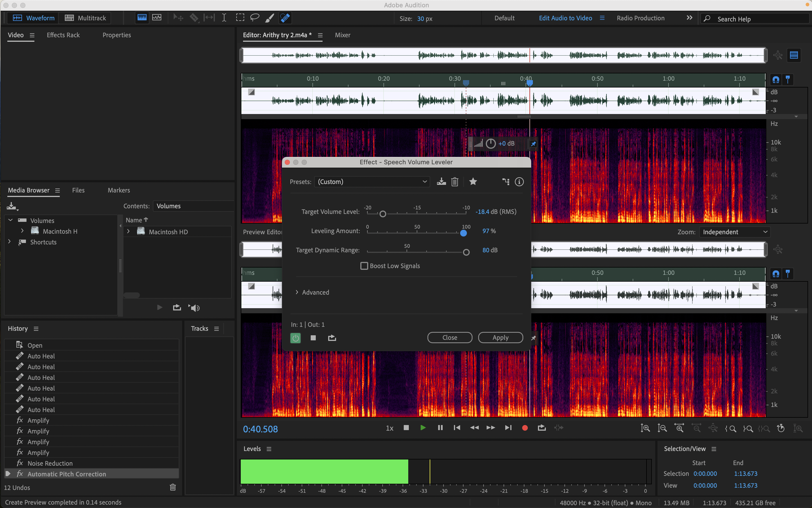This screenshot has width=812, height=508.
Task: Toggle the Media Browser auto-play speaker icon
Action: click(x=194, y=308)
